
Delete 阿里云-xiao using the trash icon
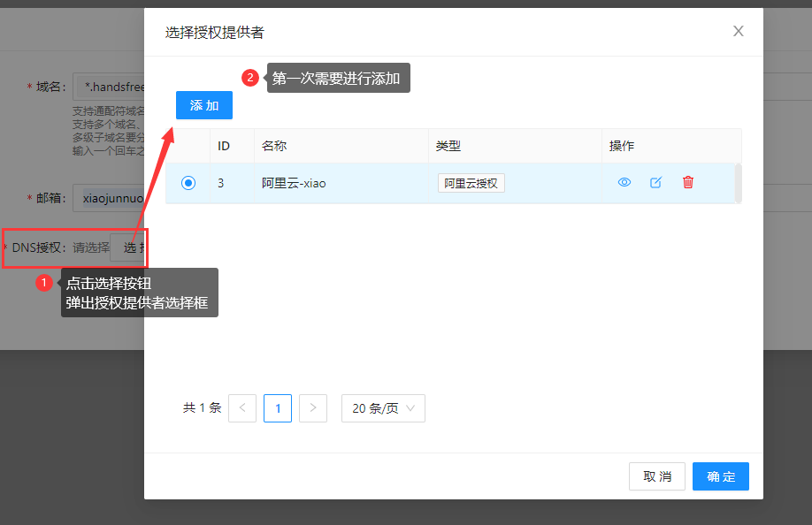tap(688, 182)
